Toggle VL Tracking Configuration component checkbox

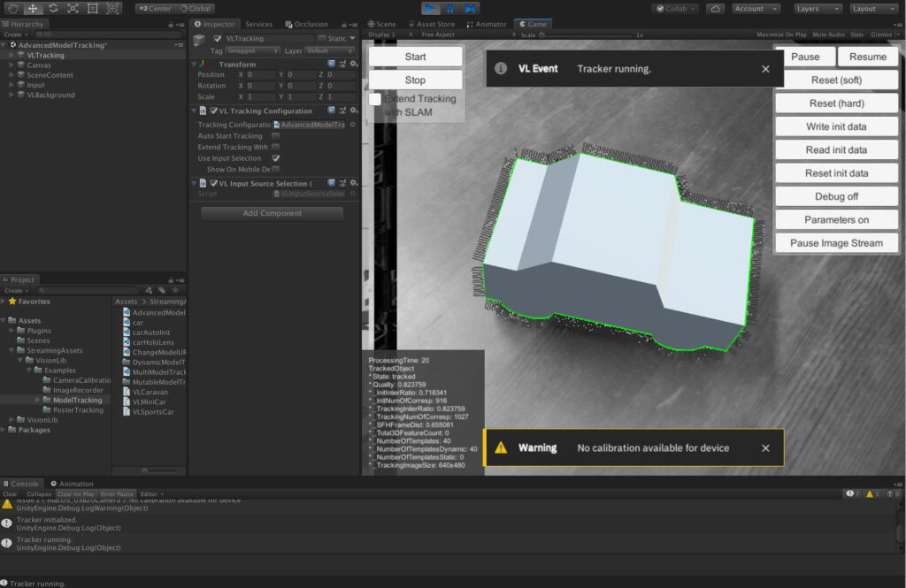pos(214,111)
